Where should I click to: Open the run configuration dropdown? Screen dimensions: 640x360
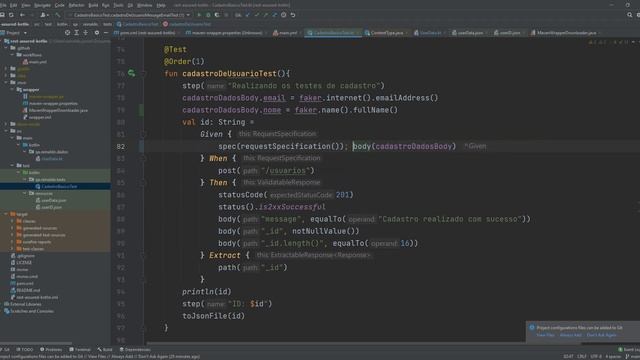click(129, 15)
